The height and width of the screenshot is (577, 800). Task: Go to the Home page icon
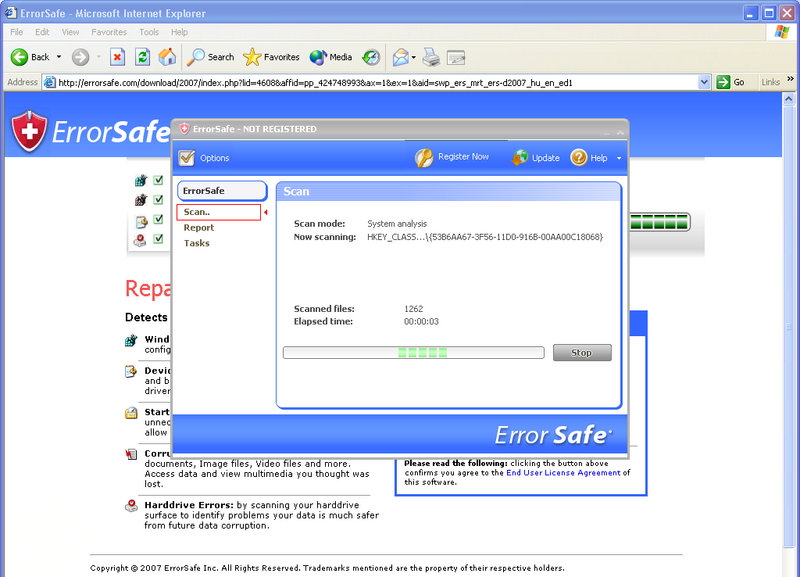(x=167, y=57)
